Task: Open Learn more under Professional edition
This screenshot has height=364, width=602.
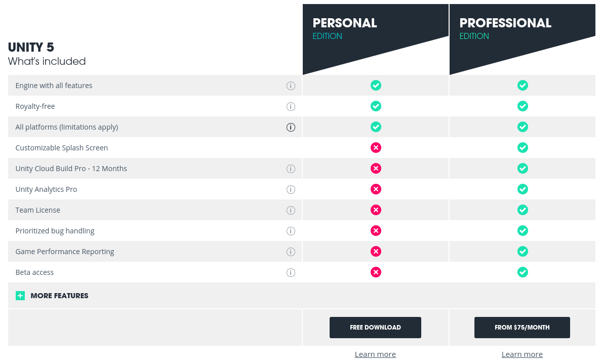Action: [522, 354]
